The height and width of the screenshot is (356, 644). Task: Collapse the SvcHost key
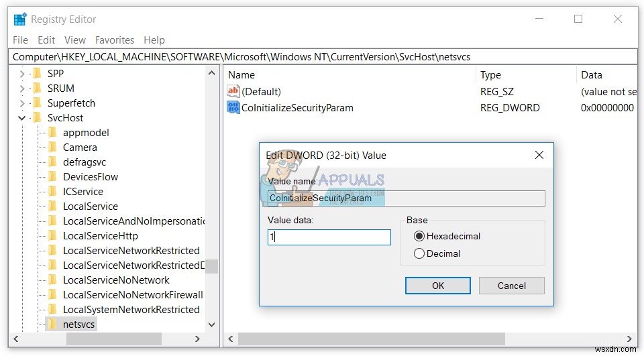point(22,118)
